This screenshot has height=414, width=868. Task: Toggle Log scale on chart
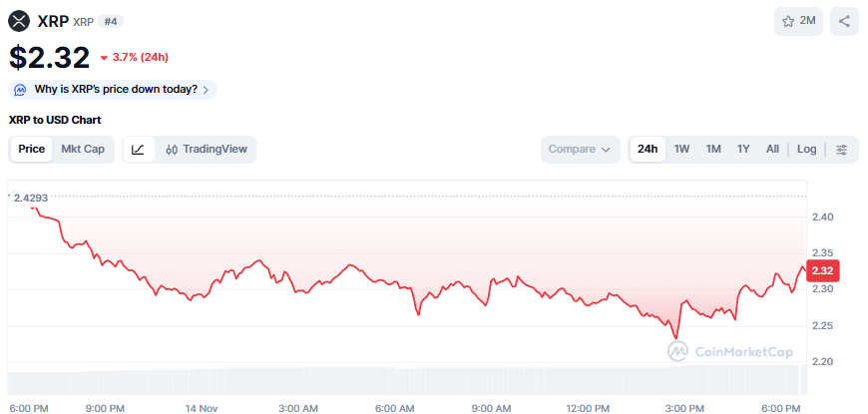click(x=806, y=150)
